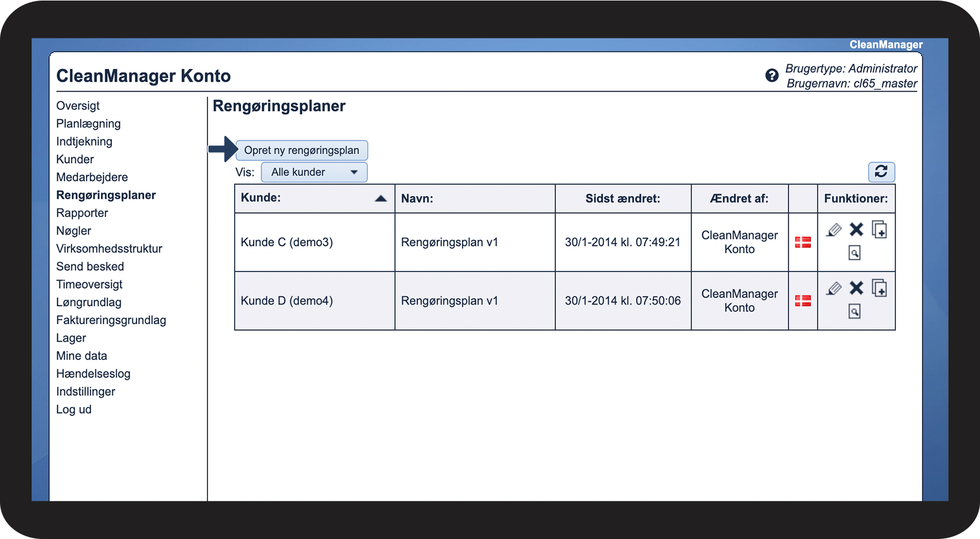Open Timeoversigt page
Screen dimensions: 980x539
tap(89, 284)
